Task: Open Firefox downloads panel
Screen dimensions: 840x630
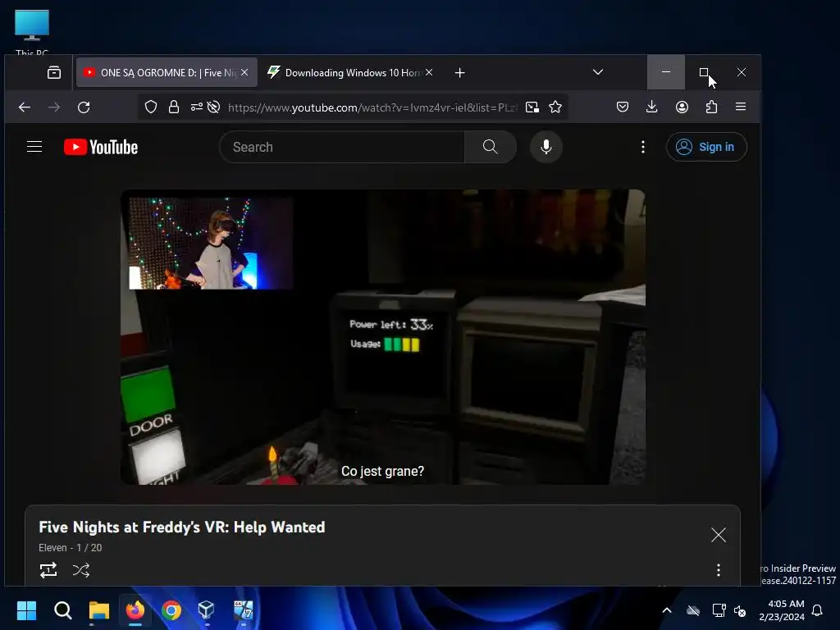Action: pos(652,107)
